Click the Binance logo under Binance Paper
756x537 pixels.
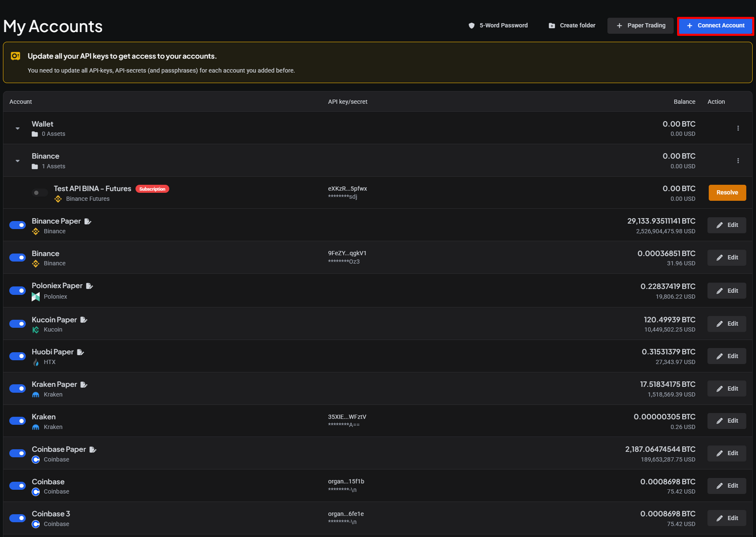click(35, 231)
